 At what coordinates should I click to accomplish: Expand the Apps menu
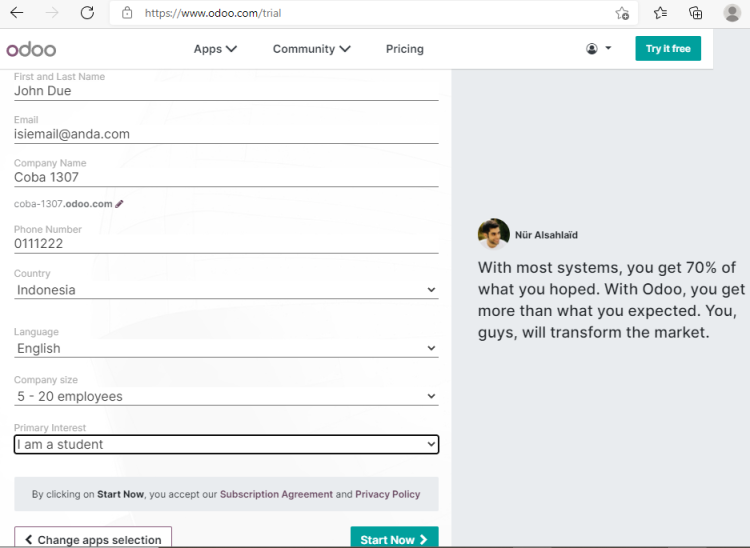(x=215, y=49)
